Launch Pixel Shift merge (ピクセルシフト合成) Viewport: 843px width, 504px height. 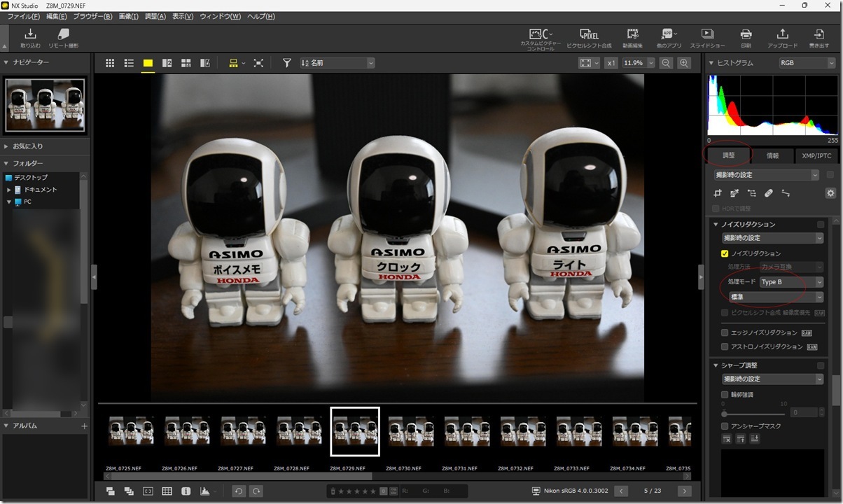tap(589, 37)
